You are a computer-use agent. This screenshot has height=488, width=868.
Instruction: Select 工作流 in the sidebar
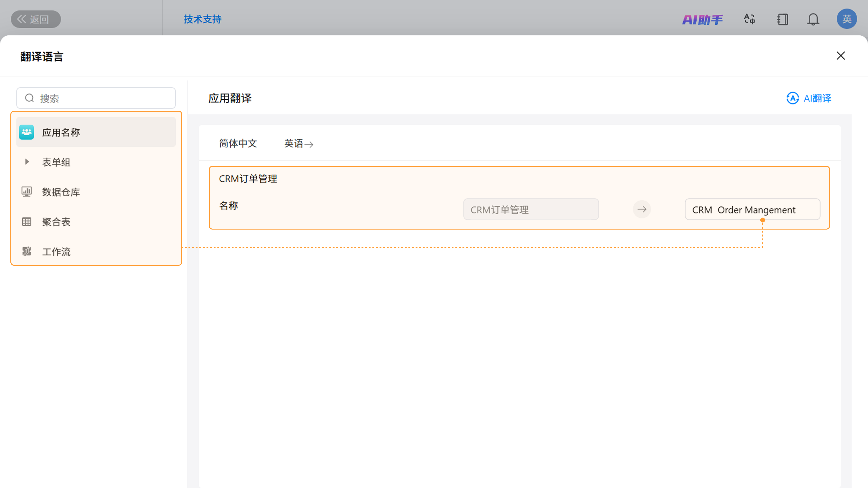coord(96,251)
